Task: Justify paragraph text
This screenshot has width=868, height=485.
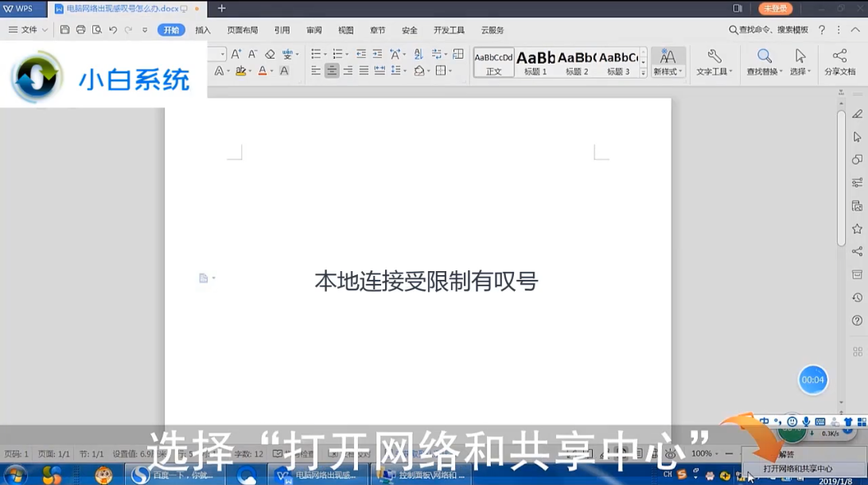Action: pos(364,70)
